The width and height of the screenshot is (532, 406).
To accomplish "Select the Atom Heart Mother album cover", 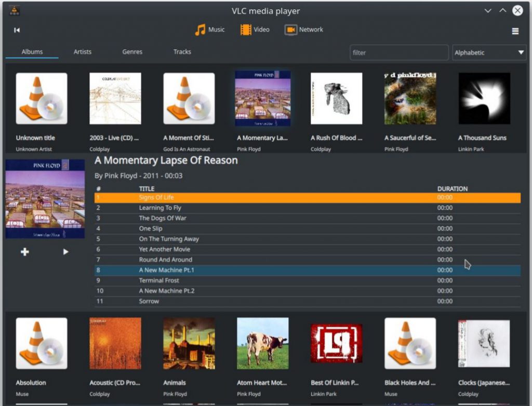I will (x=263, y=343).
